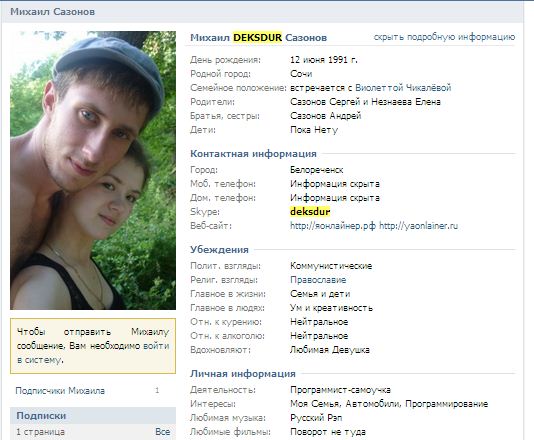The width and height of the screenshot is (534, 440).
Task: Open 'Подписчики Михаила' subscribers list
Action: point(60,391)
